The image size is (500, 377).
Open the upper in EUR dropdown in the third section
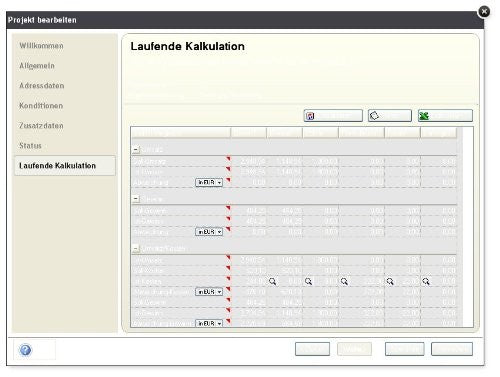(x=209, y=292)
